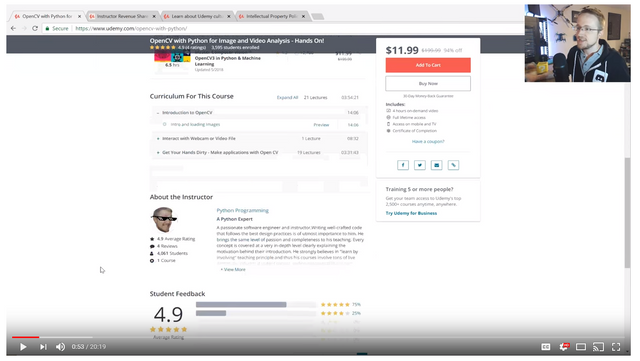The width and height of the screenshot is (640, 361).
Task: Click the instructor profile picture
Action: tap(164, 220)
